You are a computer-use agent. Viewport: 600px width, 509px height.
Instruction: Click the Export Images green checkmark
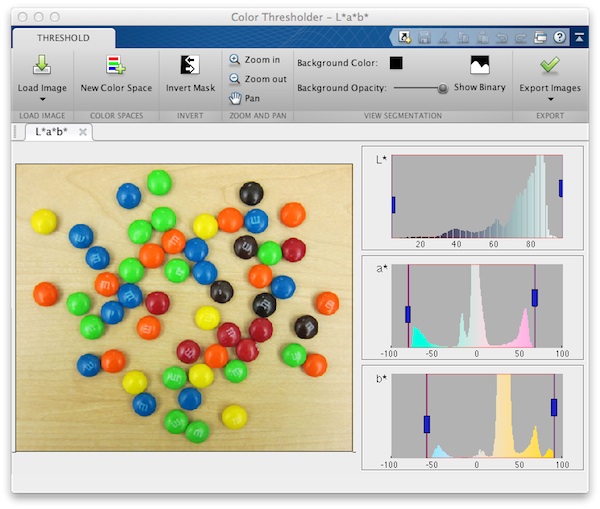pyautogui.click(x=549, y=66)
